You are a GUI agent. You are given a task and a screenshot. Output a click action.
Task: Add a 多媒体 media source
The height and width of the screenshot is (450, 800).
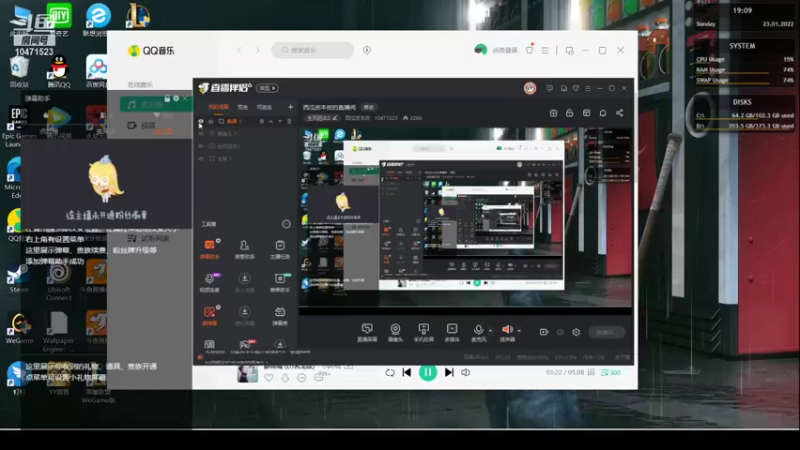point(452,332)
